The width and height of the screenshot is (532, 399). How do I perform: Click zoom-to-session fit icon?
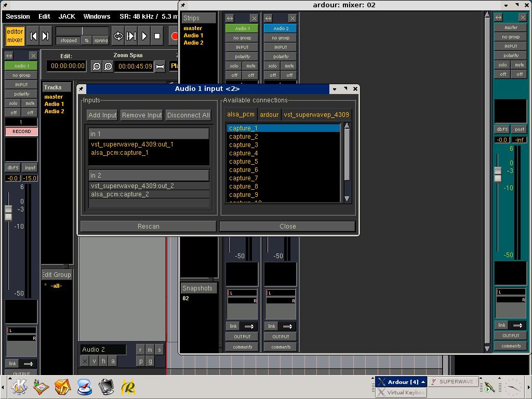coord(160,66)
